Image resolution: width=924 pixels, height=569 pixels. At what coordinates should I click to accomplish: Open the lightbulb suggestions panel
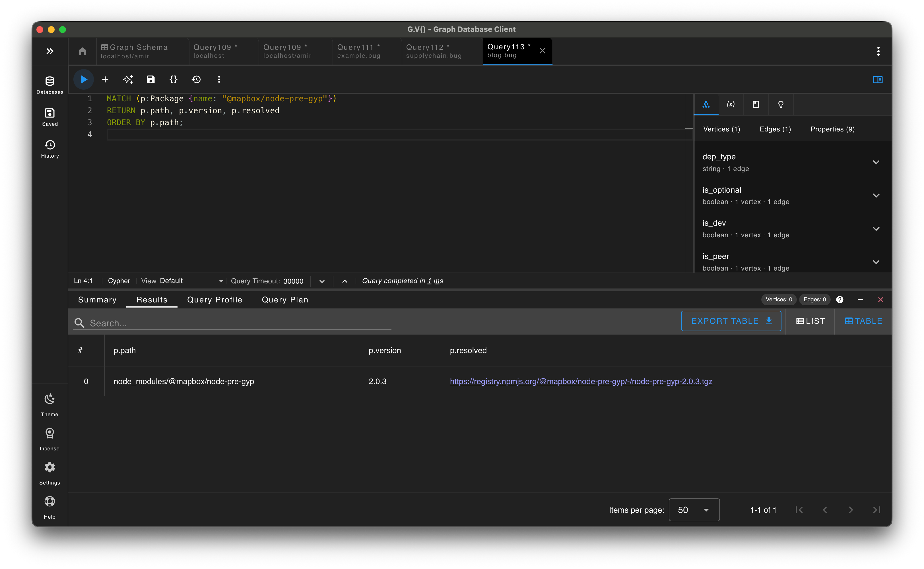tap(781, 104)
